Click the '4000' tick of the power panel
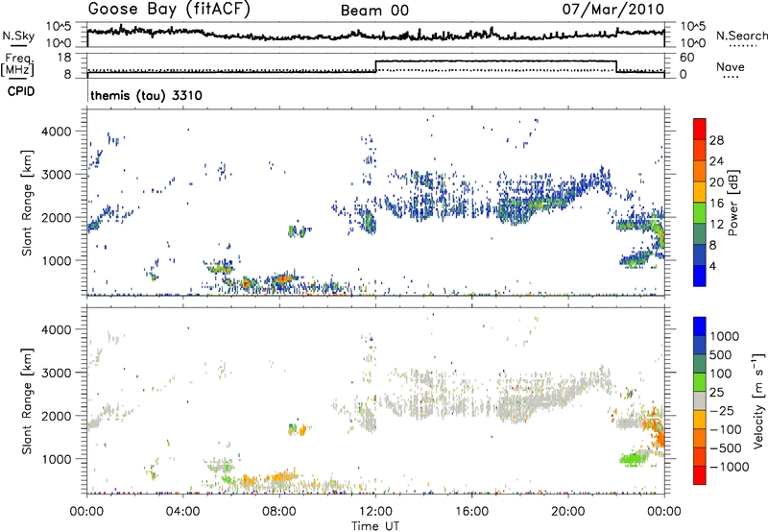 [57, 132]
